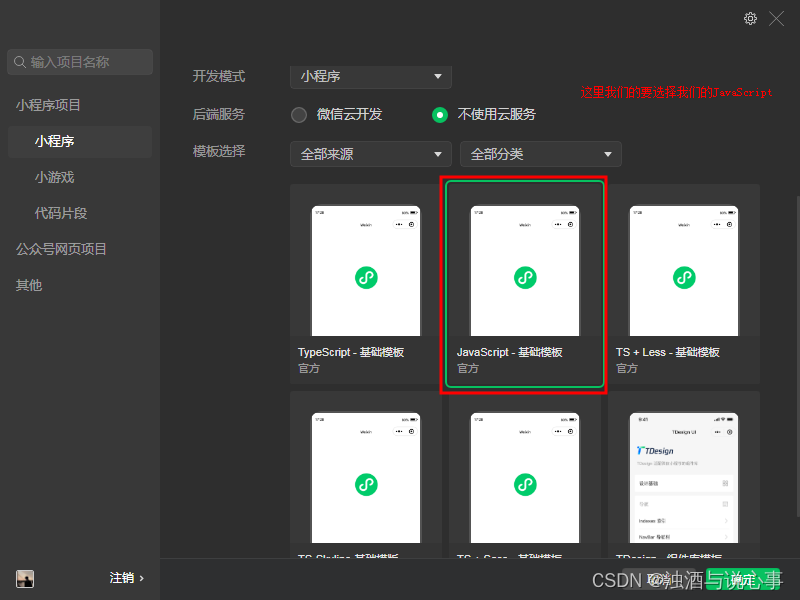Open the 开发模式 dropdown

(x=371, y=77)
